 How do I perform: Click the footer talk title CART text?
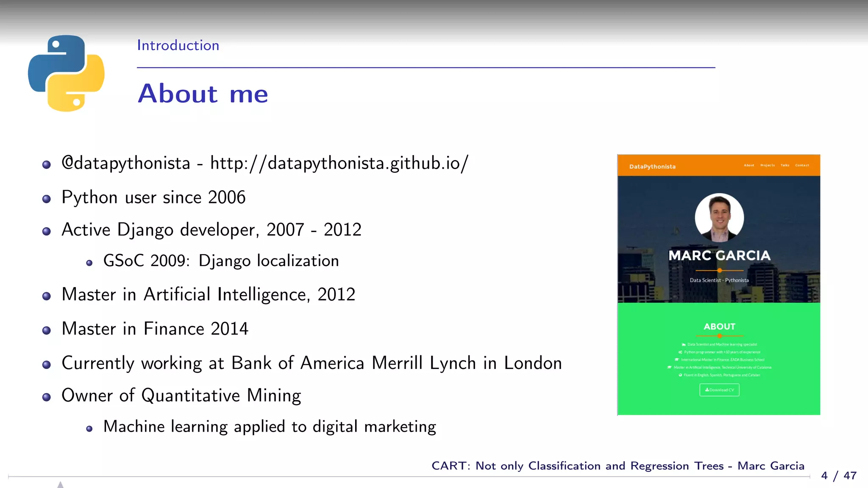618,466
